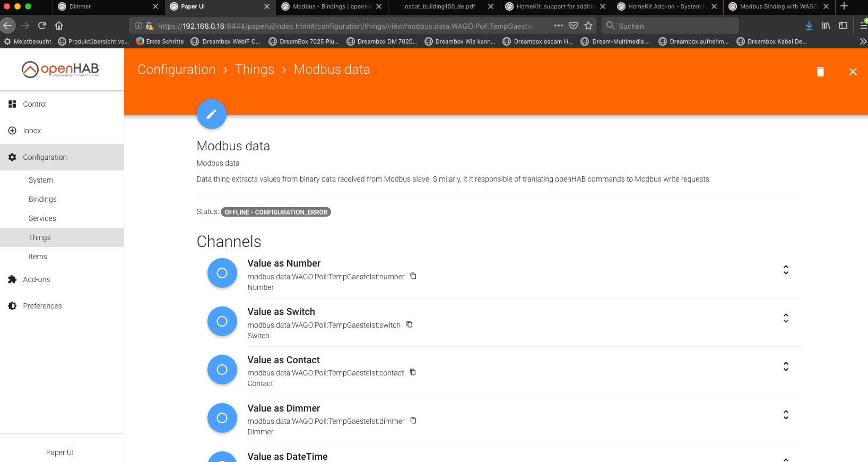Screen dimensions: 868x462
Task: Open the Control section in sidebar
Action: pyautogui.click(x=62, y=104)
